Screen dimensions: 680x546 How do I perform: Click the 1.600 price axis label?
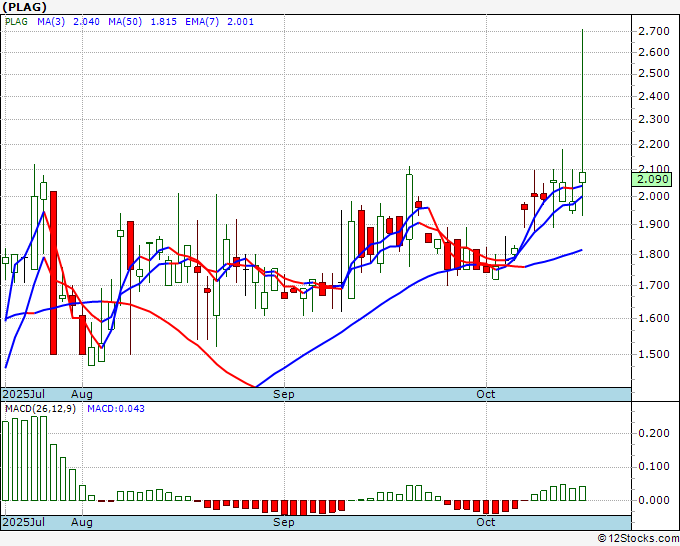click(x=654, y=318)
